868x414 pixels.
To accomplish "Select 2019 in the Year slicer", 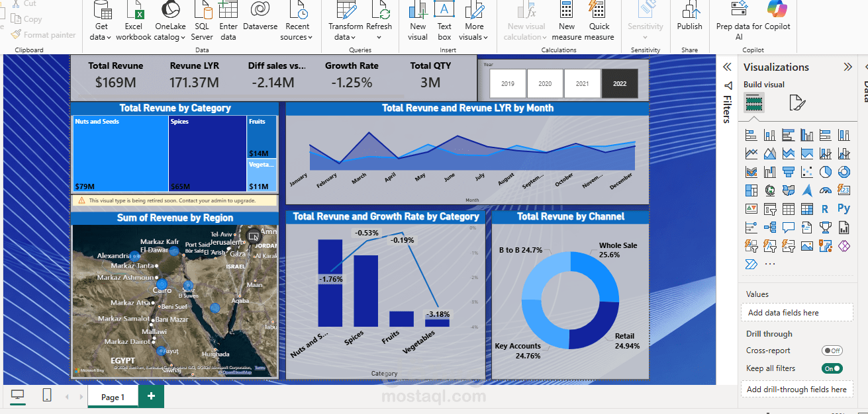I will (507, 83).
